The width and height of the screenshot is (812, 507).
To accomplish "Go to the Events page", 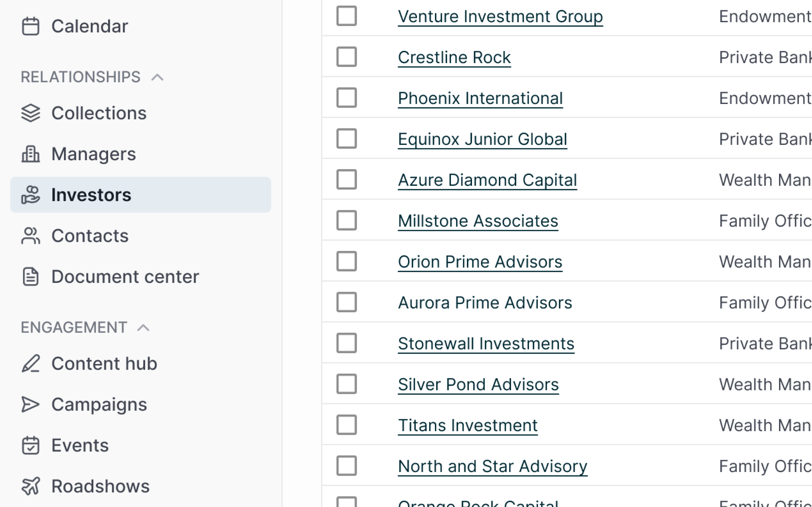I will (x=80, y=445).
